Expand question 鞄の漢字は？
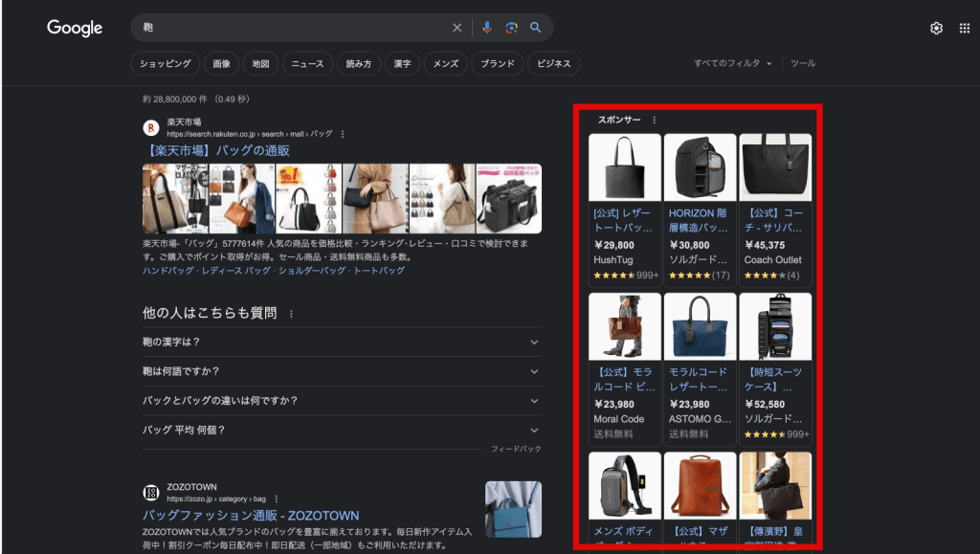Screen dimensions: 980x554 point(342,343)
